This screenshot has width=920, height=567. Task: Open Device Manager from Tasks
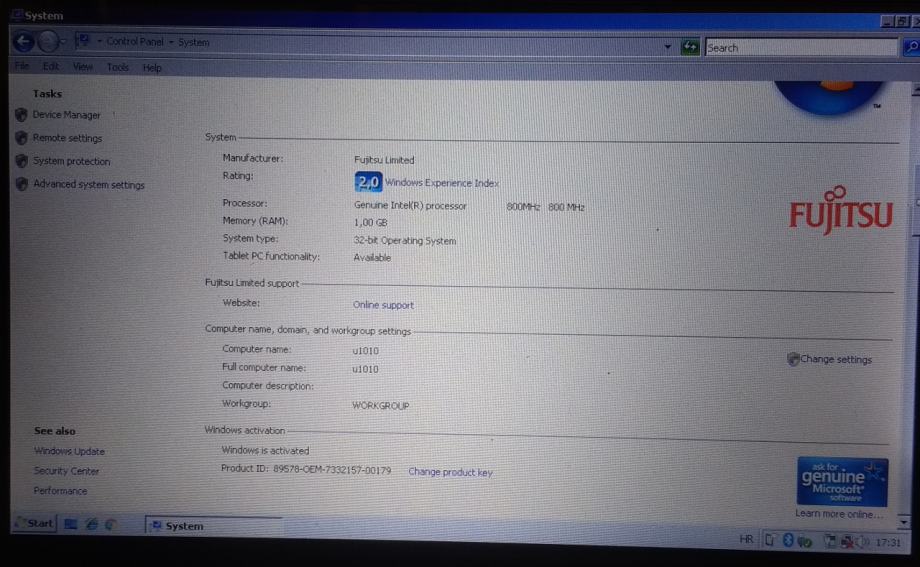click(66, 115)
